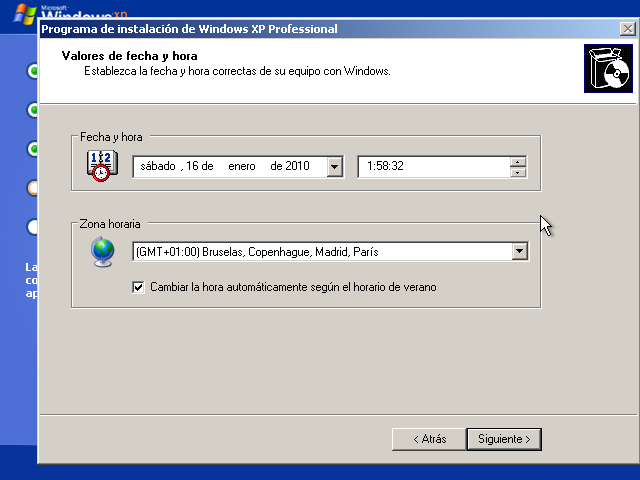The width and height of the screenshot is (640, 480).
Task: Click the Valores de fecha y hora heading
Action: click(129, 56)
